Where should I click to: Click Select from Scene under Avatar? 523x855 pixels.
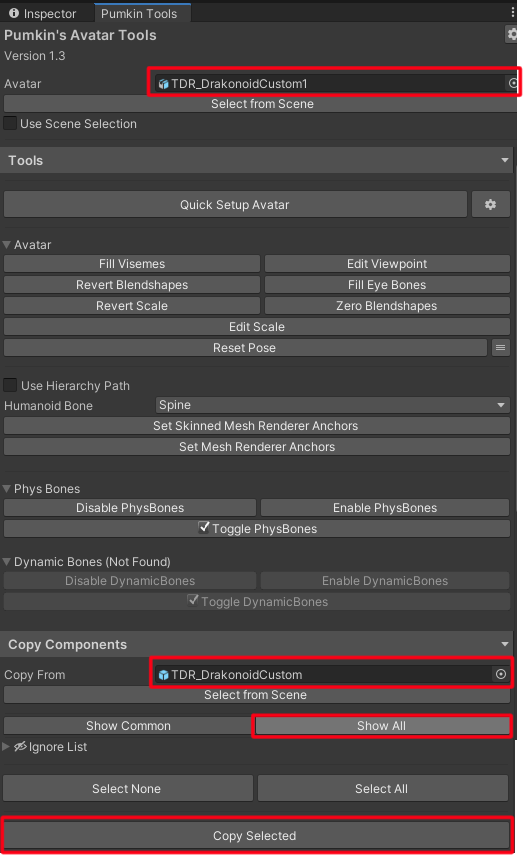tap(260, 104)
